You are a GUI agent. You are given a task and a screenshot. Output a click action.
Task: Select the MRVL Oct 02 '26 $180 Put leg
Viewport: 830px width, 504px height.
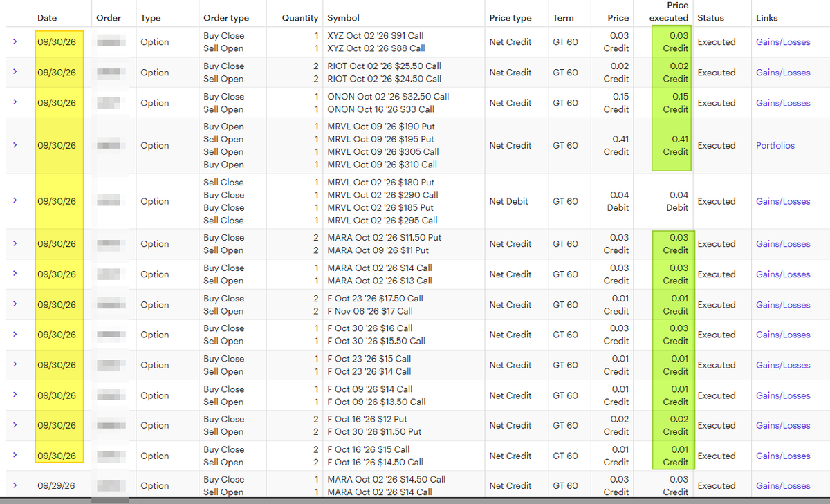(x=380, y=183)
